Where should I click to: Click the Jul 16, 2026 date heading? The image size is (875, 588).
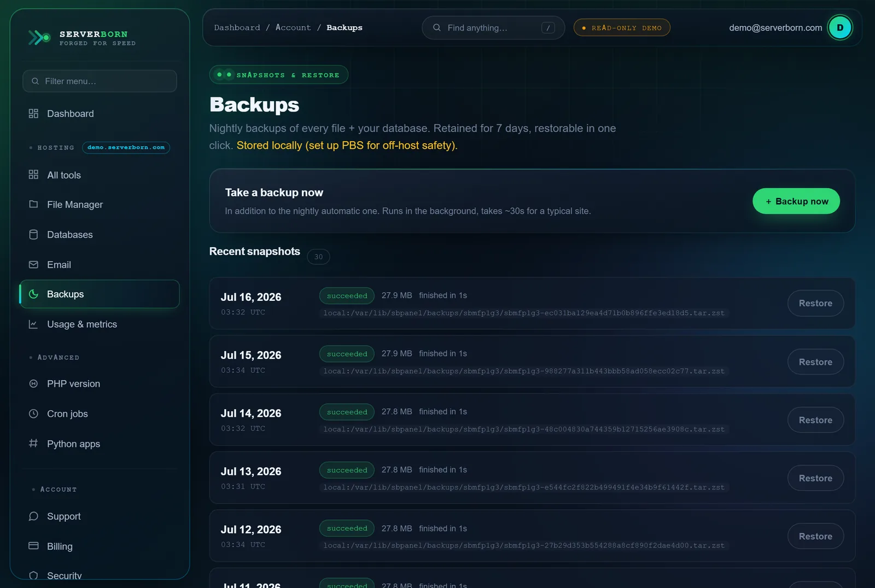[251, 297]
